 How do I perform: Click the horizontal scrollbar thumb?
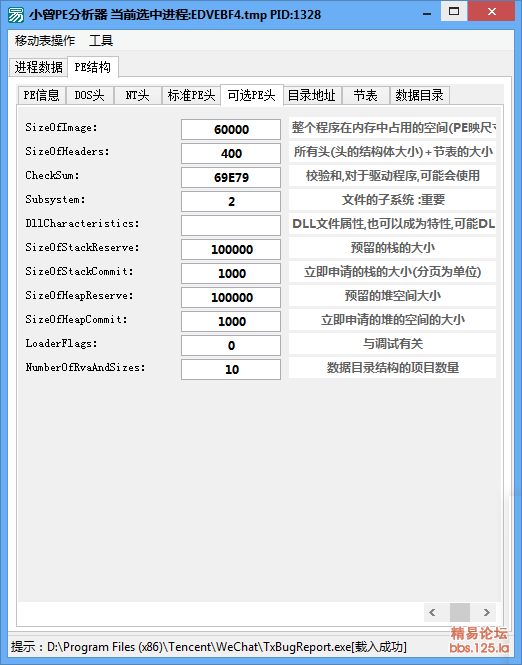coord(460,612)
